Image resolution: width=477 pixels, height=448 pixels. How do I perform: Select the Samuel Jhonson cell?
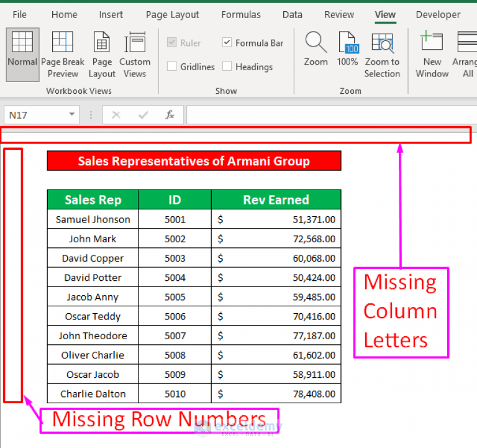93,219
